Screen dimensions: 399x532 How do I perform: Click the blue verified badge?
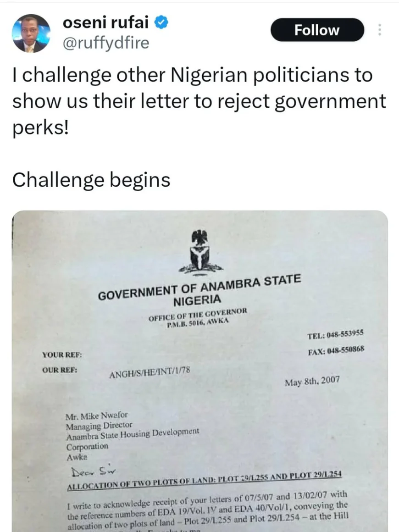(x=161, y=22)
